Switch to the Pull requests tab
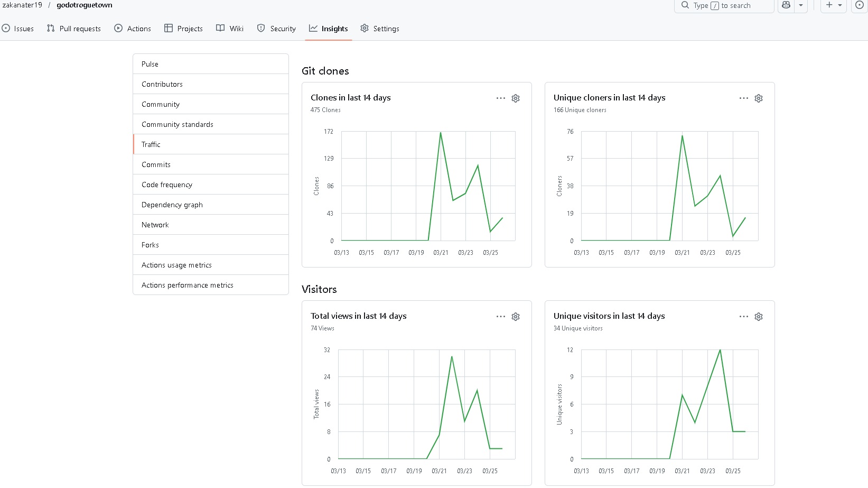 (x=73, y=29)
